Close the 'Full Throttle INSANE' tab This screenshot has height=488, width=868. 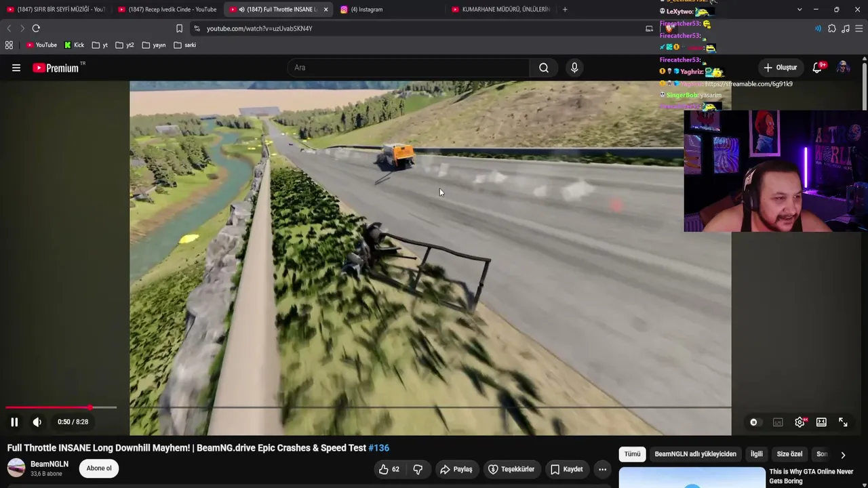pos(326,9)
